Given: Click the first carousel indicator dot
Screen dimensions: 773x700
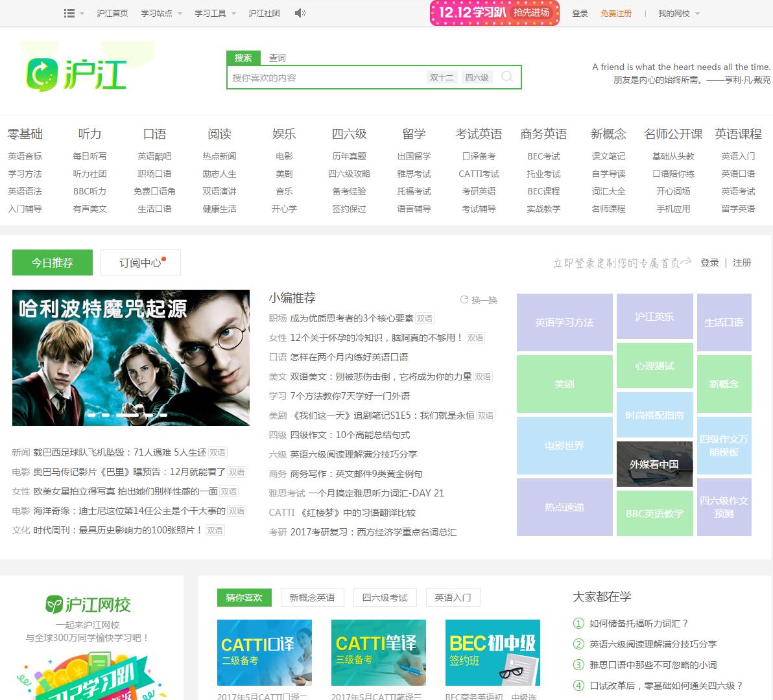Looking at the screenshot, I should coord(91,415).
